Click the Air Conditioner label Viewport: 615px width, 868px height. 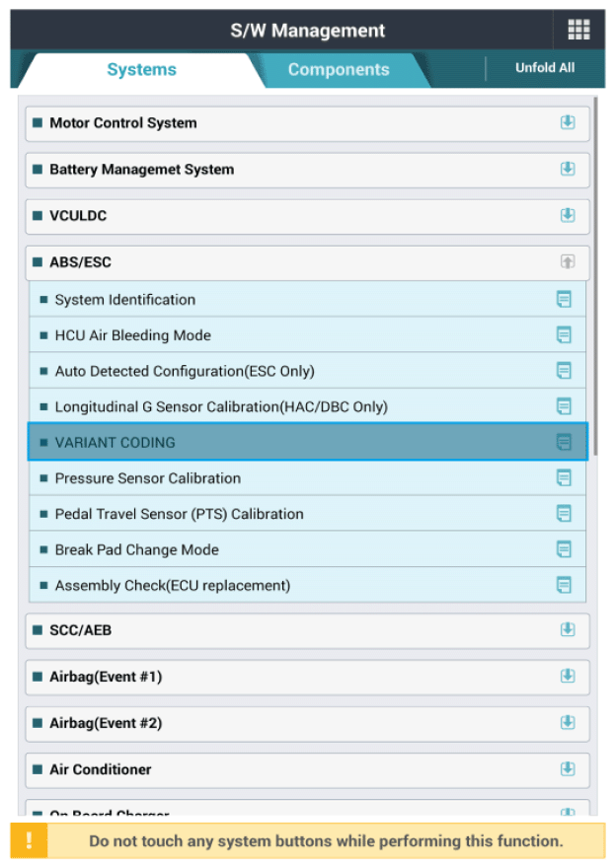101,769
